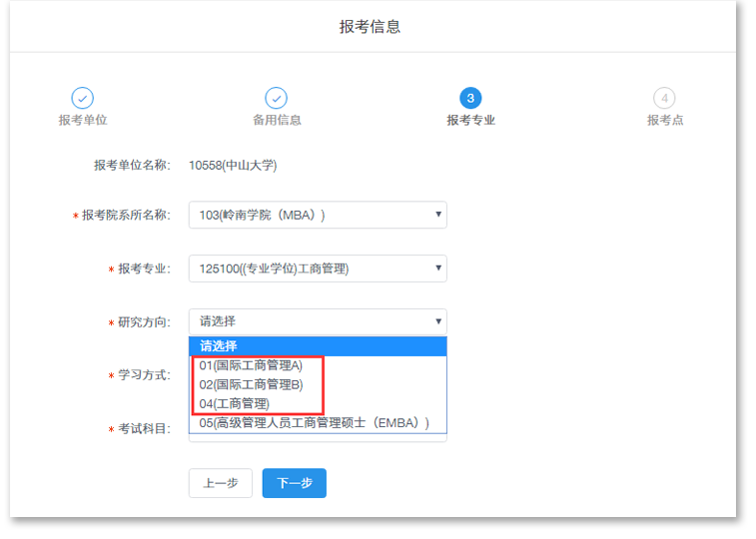Image resolution: width=756 pixels, height=539 pixels.
Task: Choose option 05 高级管理人员工商管理硕士 (EMBA)
Action: point(314,423)
